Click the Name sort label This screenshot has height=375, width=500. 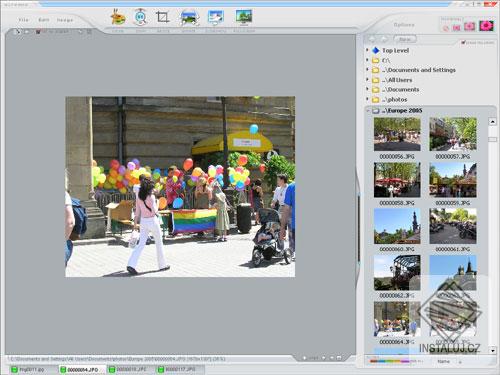[443, 361]
